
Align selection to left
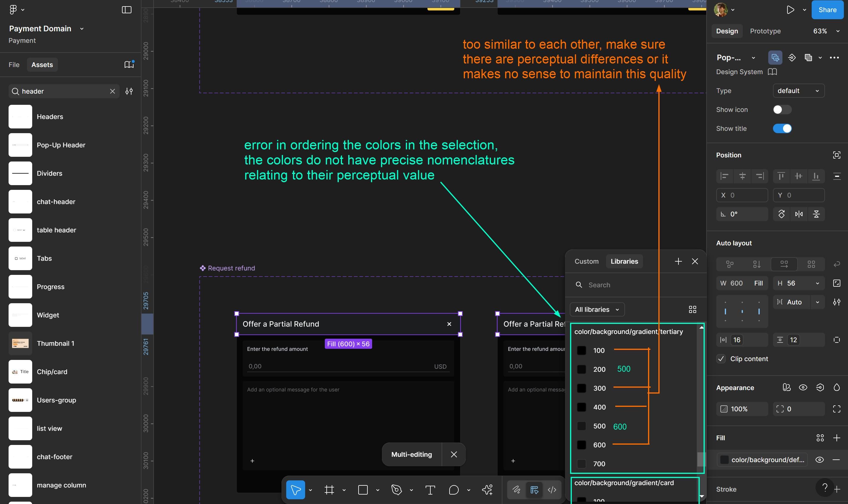(725, 176)
